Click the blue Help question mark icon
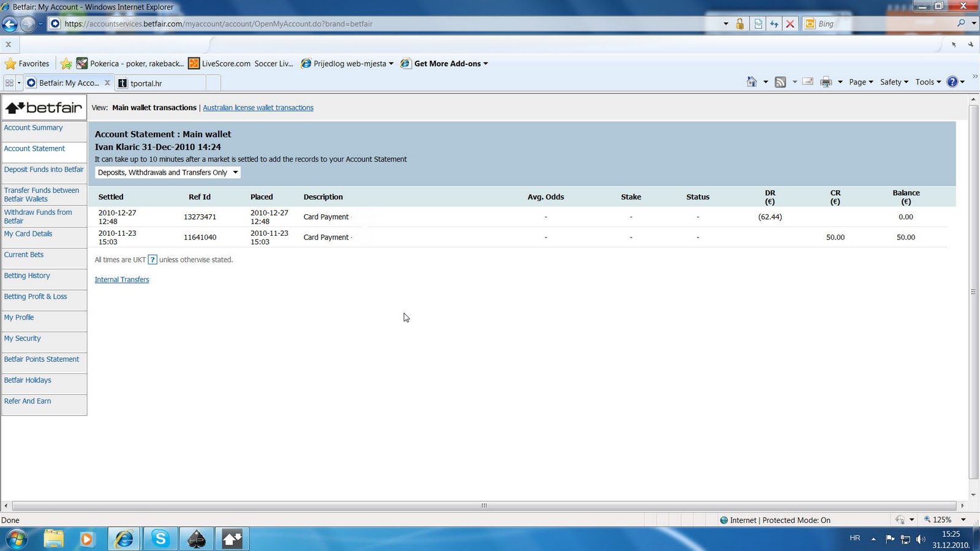Viewport: 980px width, 551px height. pos(952,82)
